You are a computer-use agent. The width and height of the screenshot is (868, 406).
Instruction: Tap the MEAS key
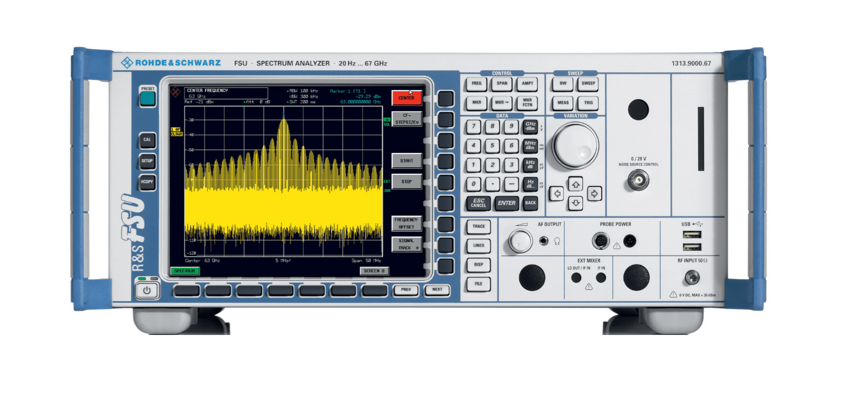pos(563,103)
